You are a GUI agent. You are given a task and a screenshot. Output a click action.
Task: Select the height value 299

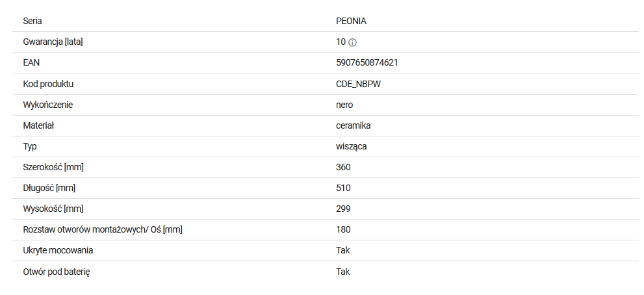[x=343, y=209]
